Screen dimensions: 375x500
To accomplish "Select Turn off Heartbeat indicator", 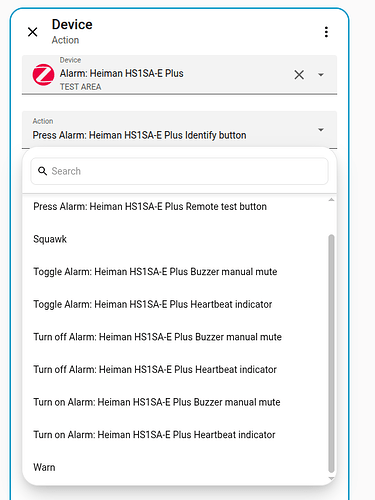I will point(175,369).
